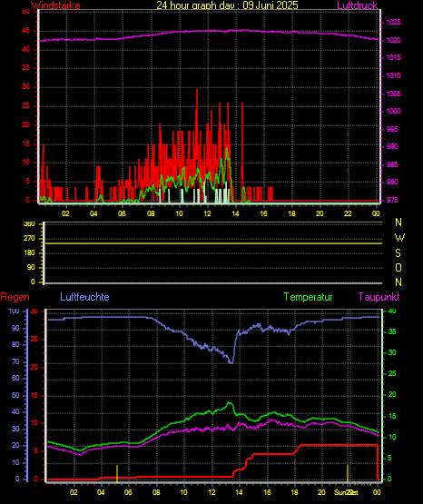Click the sunrise marker near 05 hours

pyautogui.click(x=117, y=473)
